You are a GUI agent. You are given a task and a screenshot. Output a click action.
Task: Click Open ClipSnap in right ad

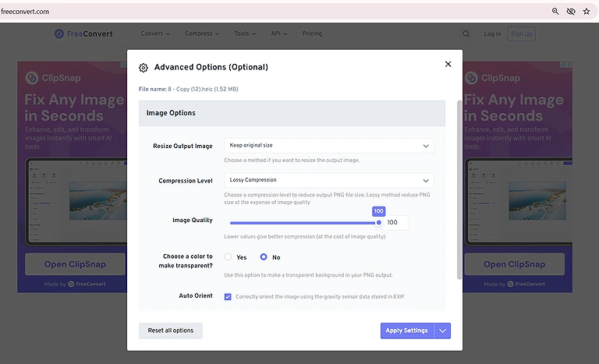click(x=514, y=264)
